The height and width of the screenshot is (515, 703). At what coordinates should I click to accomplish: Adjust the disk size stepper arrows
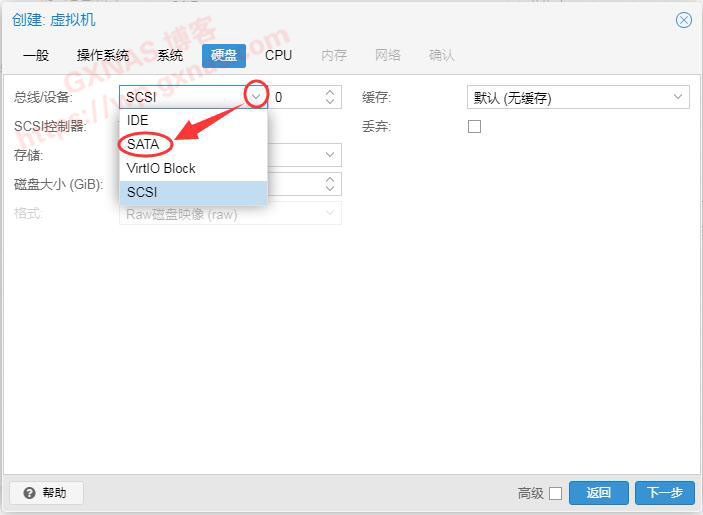(x=330, y=184)
